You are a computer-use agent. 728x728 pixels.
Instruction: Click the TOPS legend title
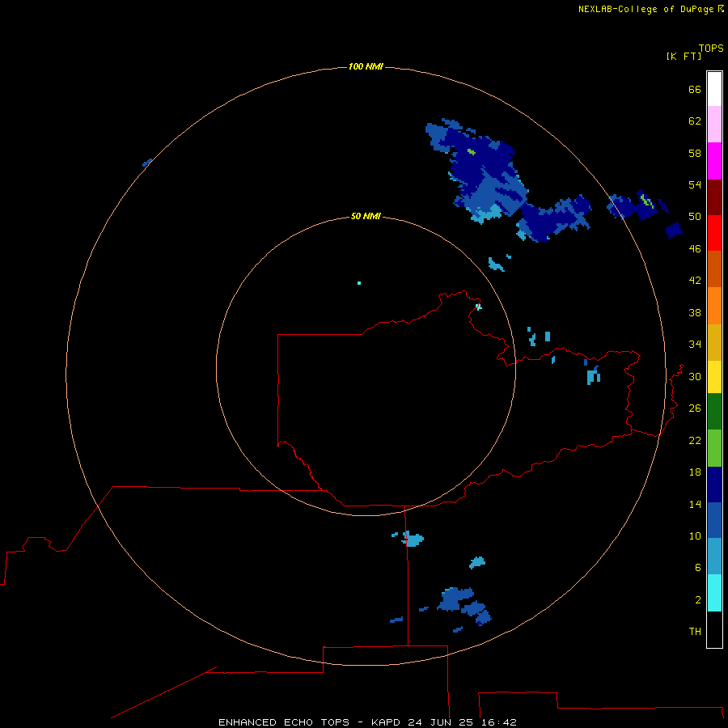click(x=711, y=48)
